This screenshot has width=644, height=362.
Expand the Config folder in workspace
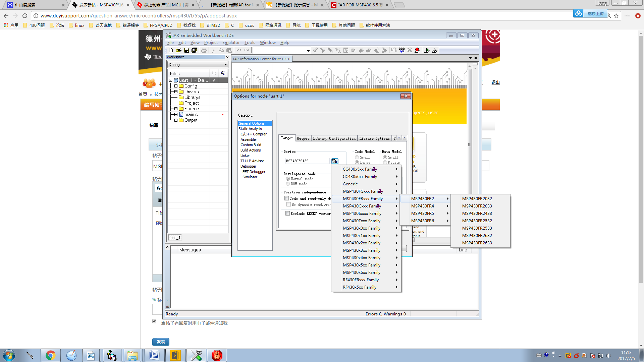click(176, 86)
